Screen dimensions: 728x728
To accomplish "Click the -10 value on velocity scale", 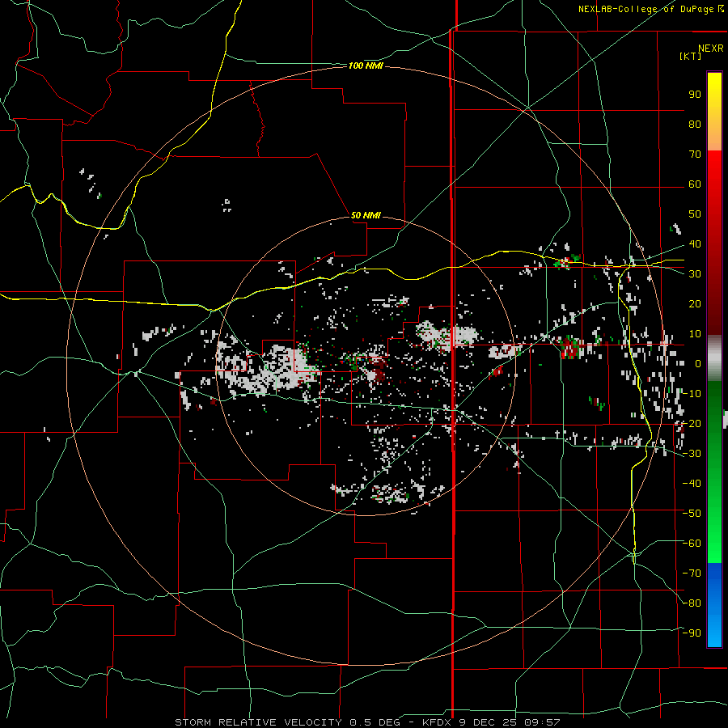I will pos(692,394).
